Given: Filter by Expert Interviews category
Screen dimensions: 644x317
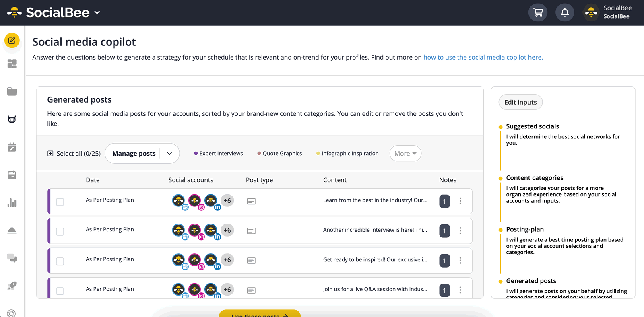Looking at the screenshot, I should tap(219, 154).
